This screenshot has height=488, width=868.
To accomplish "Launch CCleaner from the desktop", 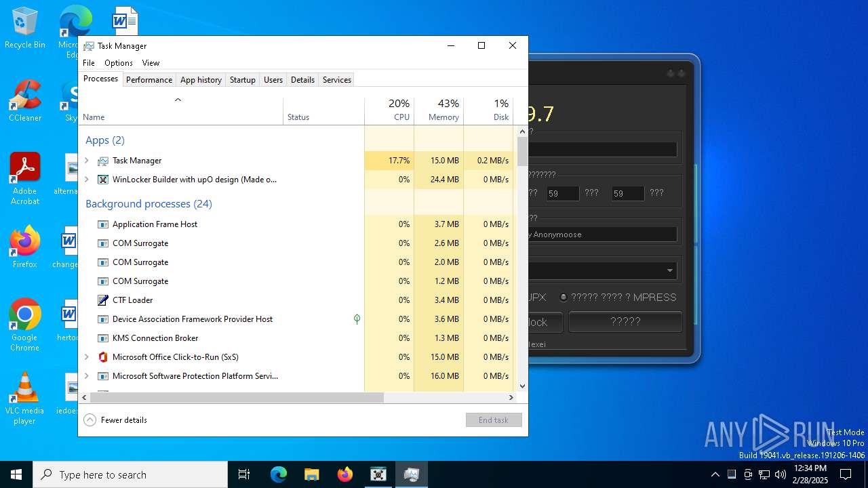I will (x=24, y=100).
